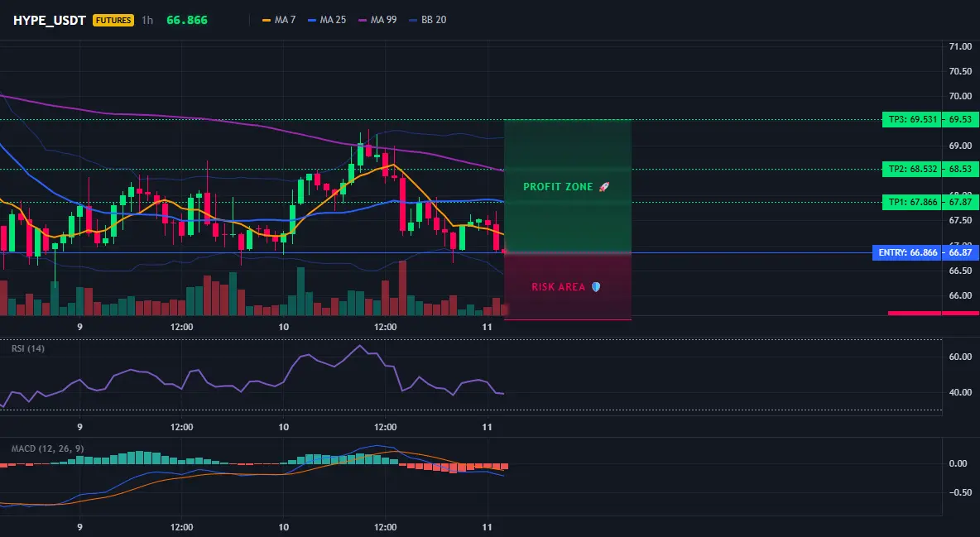Viewport: 980px width, 537px height.
Task: Click the TP3: 69.531 price label
Action: [910, 119]
